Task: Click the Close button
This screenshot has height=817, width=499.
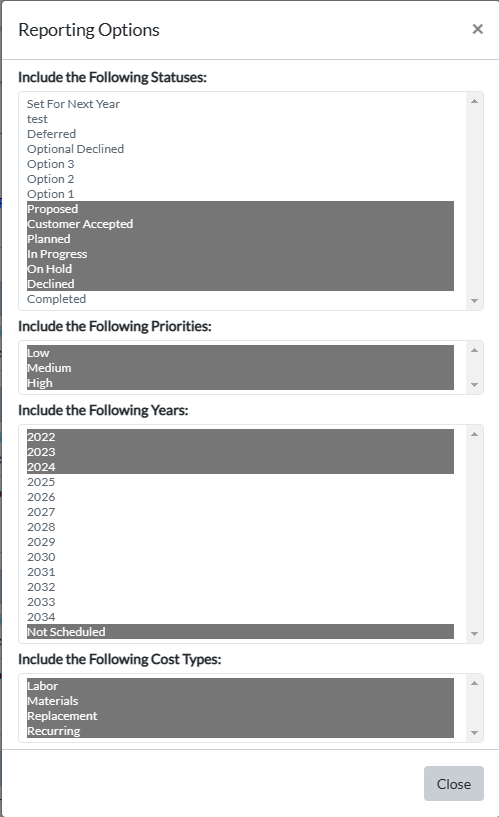Action: pos(454,784)
